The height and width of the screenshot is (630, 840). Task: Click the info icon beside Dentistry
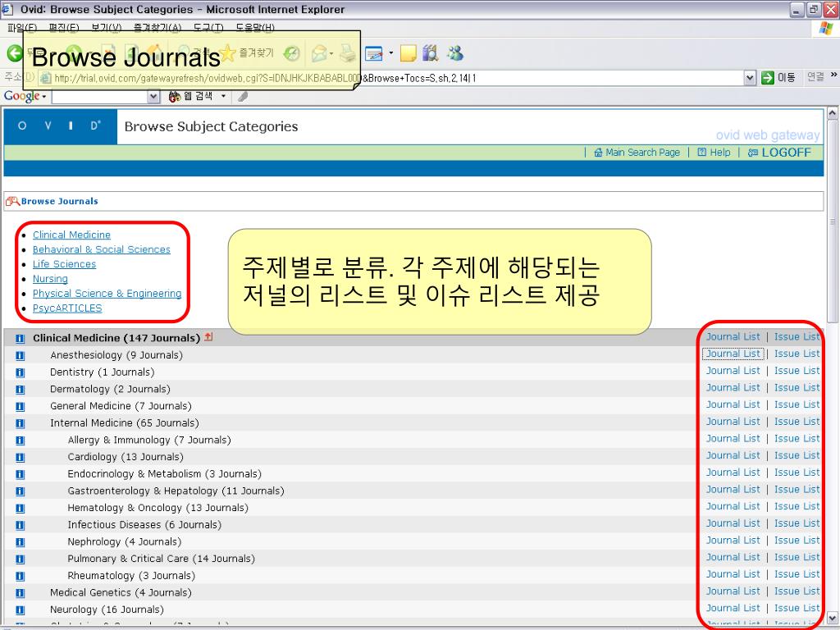[21, 372]
